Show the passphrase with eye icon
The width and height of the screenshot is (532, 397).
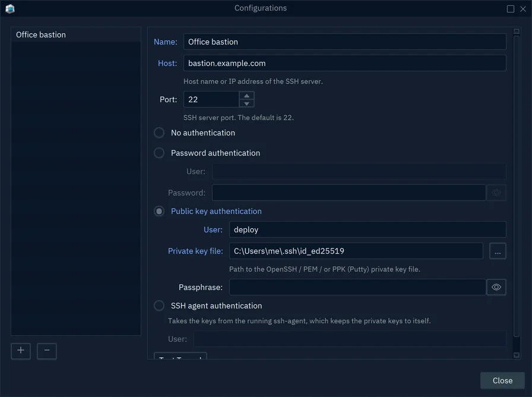[x=496, y=287]
